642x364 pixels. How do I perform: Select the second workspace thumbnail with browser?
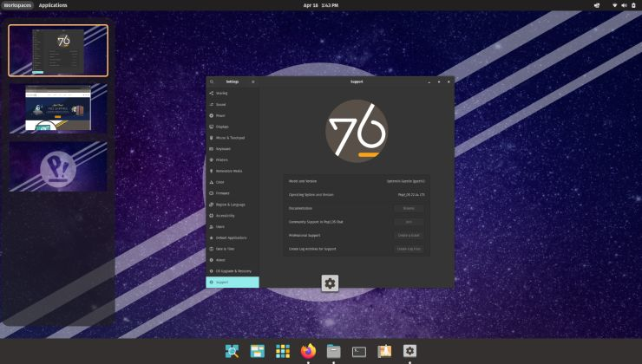coord(58,108)
